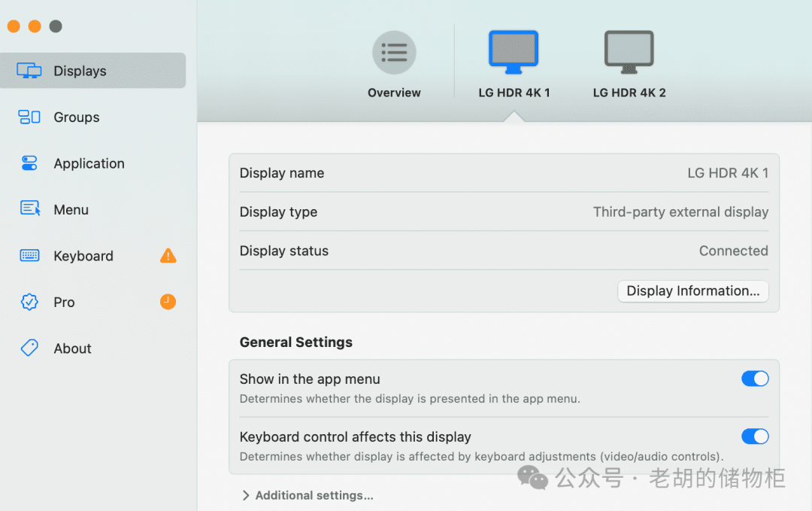The width and height of the screenshot is (812, 511).
Task: Select the LG HDR 4K 2 monitor icon
Action: click(629, 53)
